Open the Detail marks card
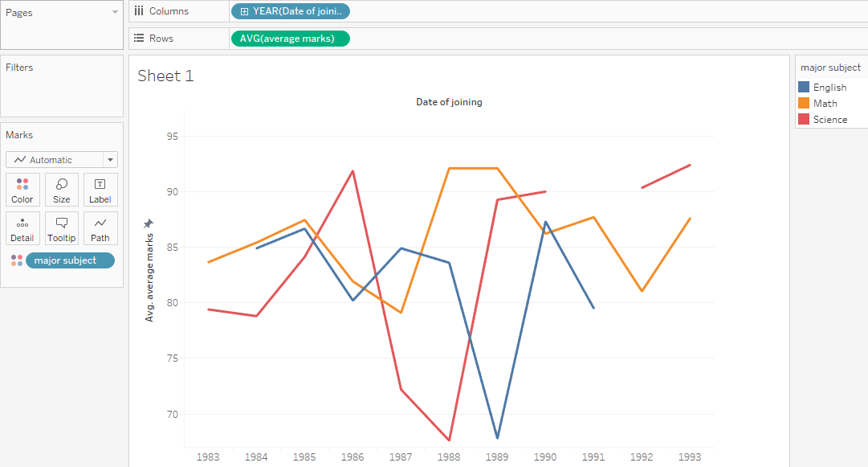 (x=22, y=228)
